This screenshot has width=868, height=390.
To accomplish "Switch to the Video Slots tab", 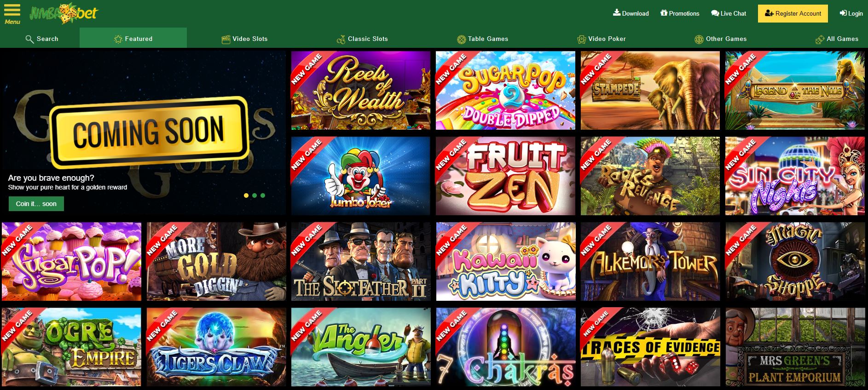I will click(245, 39).
